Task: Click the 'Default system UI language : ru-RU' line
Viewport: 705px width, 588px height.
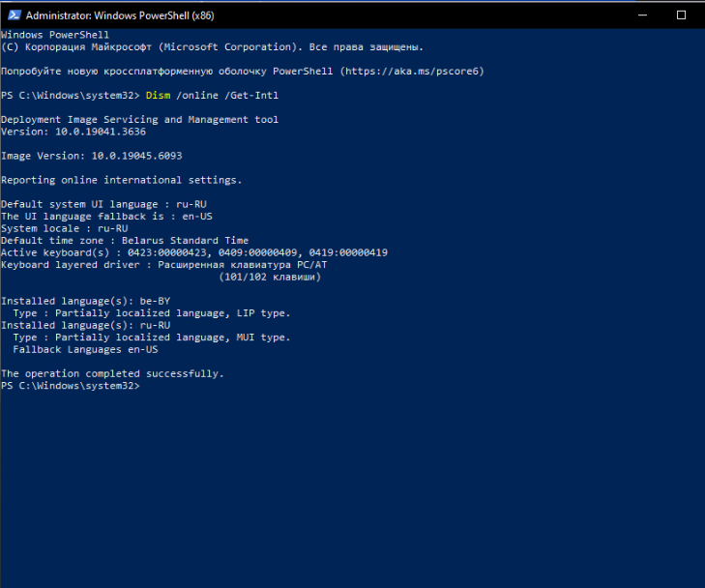Action: click(x=103, y=204)
